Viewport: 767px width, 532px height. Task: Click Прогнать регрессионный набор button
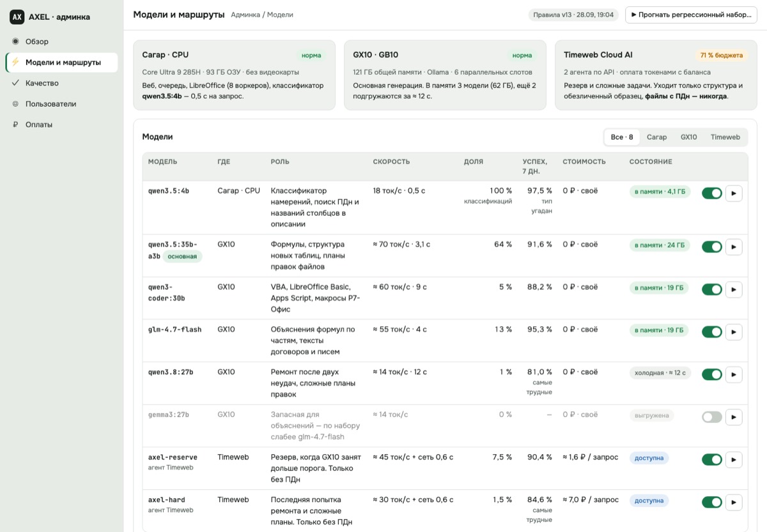[x=691, y=15]
